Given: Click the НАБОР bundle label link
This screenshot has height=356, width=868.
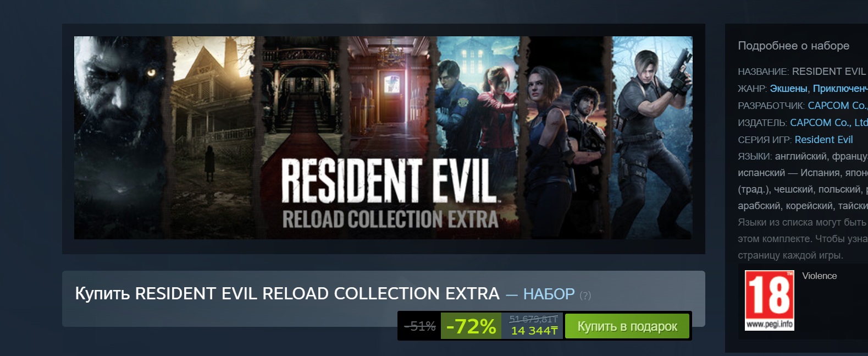Looking at the screenshot, I should point(549,294).
